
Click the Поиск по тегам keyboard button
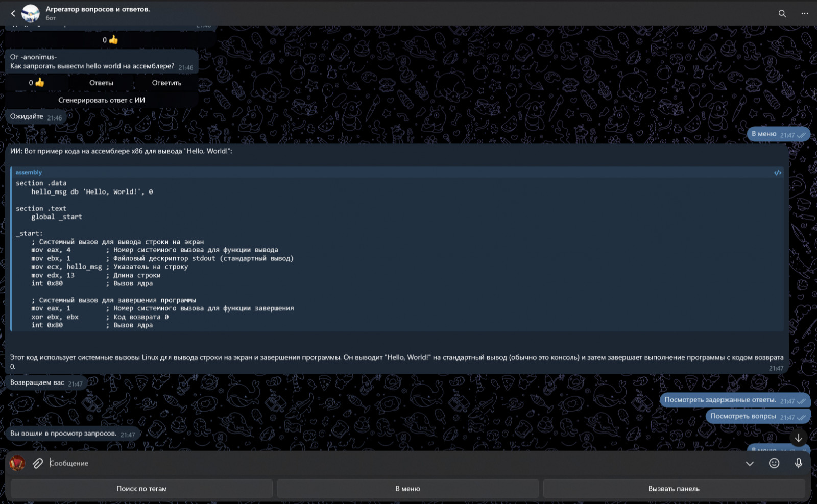click(x=141, y=489)
